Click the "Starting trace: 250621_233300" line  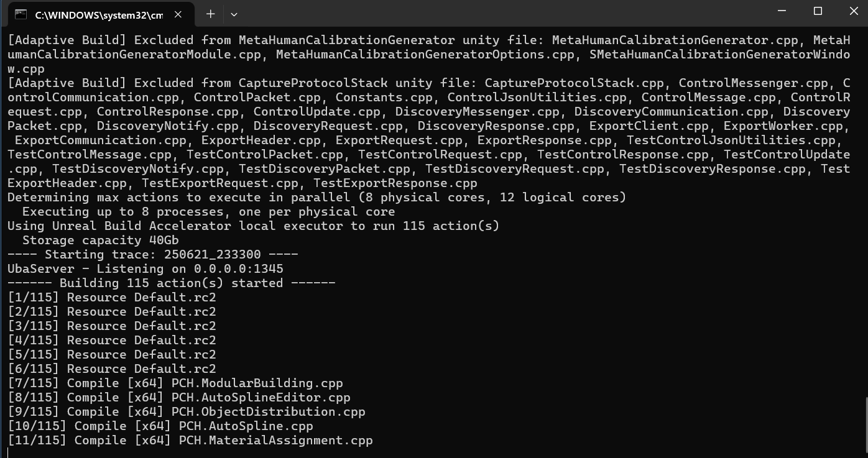pyautogui.click(x=153, y=254)
